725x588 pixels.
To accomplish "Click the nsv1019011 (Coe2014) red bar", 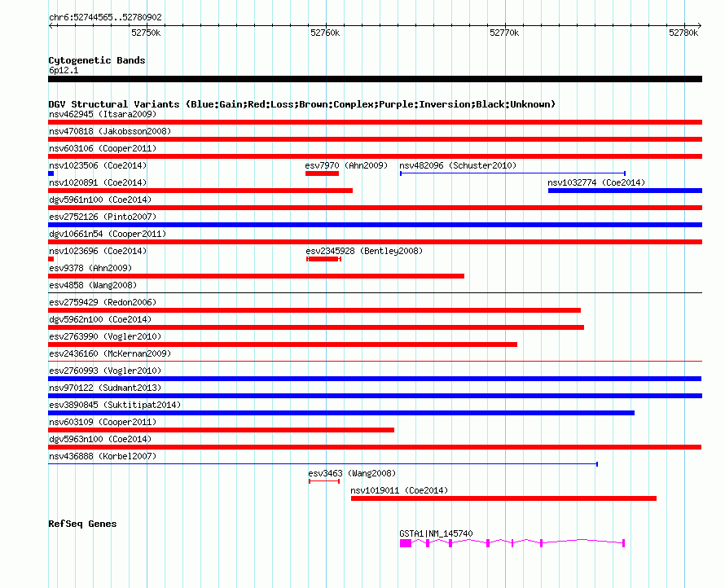I will coord(503,498).
